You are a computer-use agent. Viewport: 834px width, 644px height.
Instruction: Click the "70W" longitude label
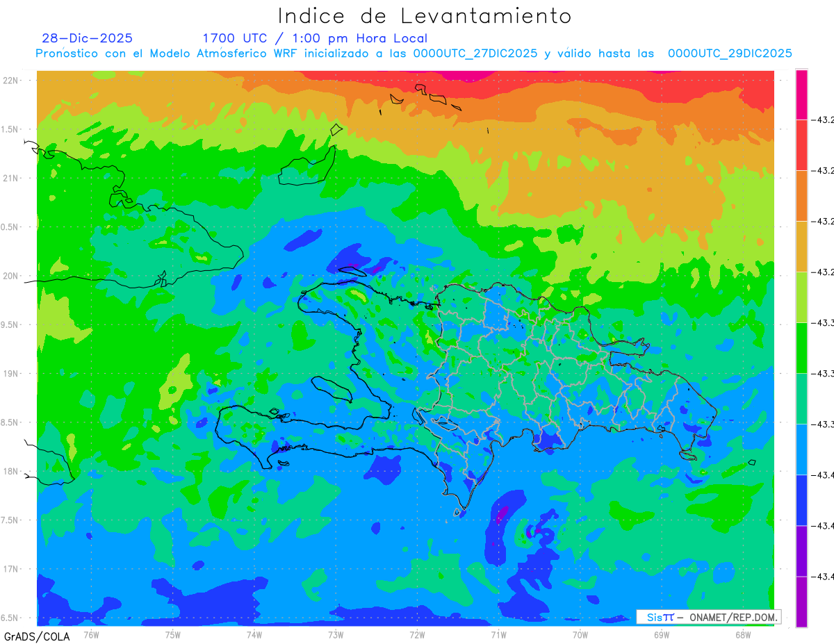[580, 634]
